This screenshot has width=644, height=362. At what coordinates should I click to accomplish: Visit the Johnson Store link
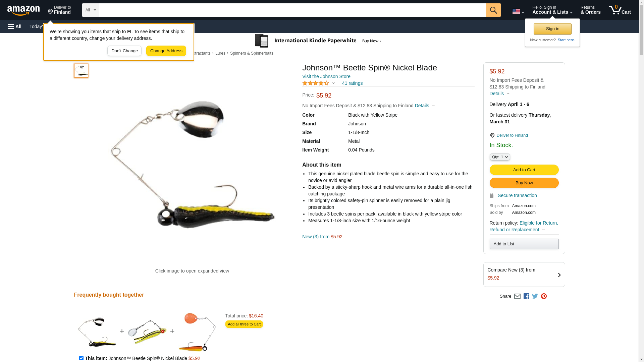coord(326,76)
